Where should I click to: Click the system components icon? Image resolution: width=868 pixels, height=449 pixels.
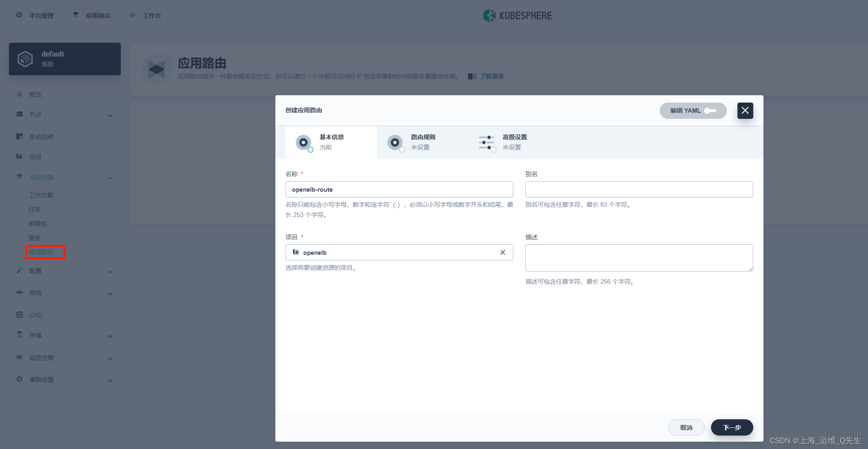20,136
